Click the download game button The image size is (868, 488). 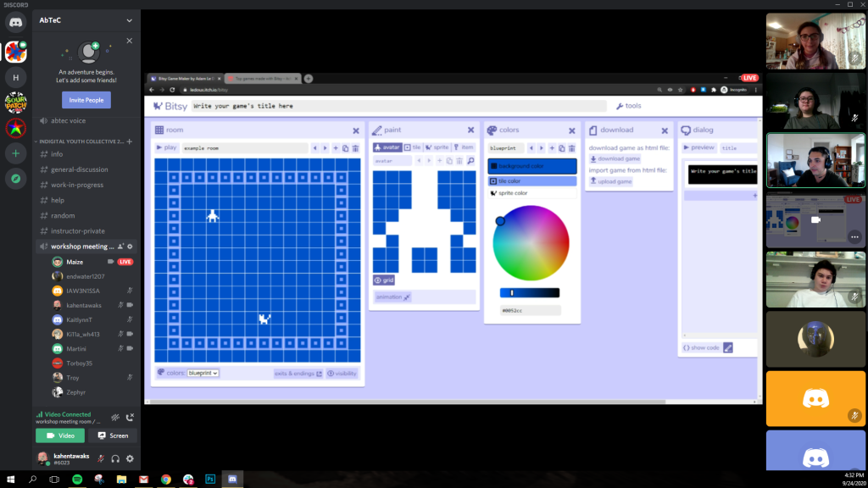615,158
